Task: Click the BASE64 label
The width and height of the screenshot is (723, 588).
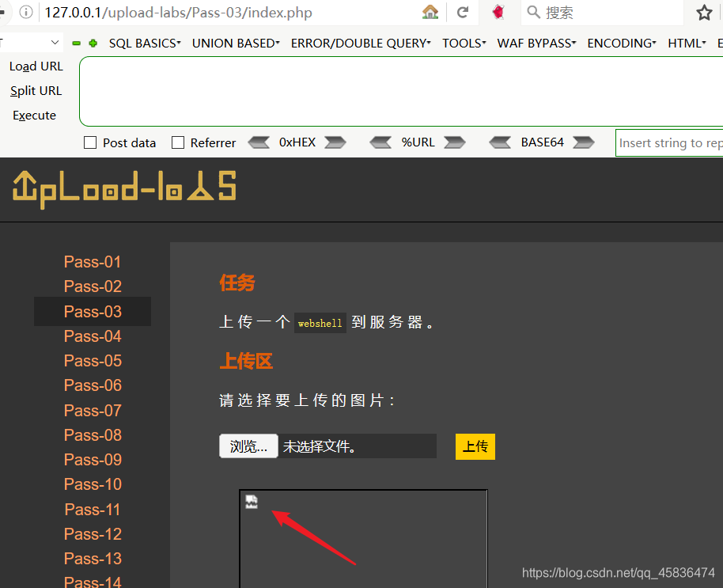Action: click(543, 142)
